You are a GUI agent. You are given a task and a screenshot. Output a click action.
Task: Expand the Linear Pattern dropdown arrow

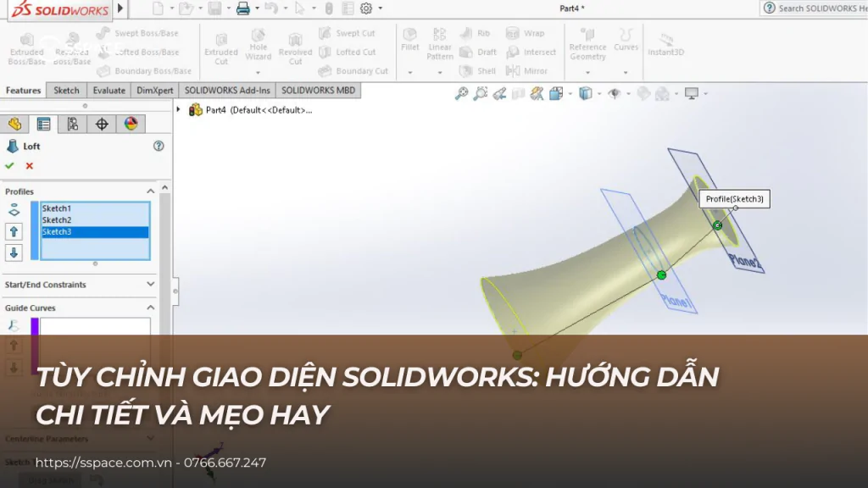[x=440, y=73]
